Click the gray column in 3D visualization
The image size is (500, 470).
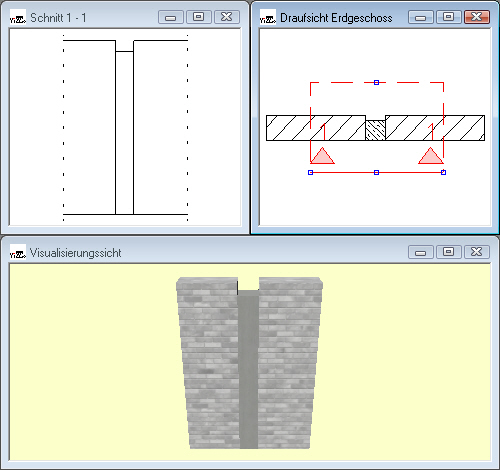pos(248,369)
